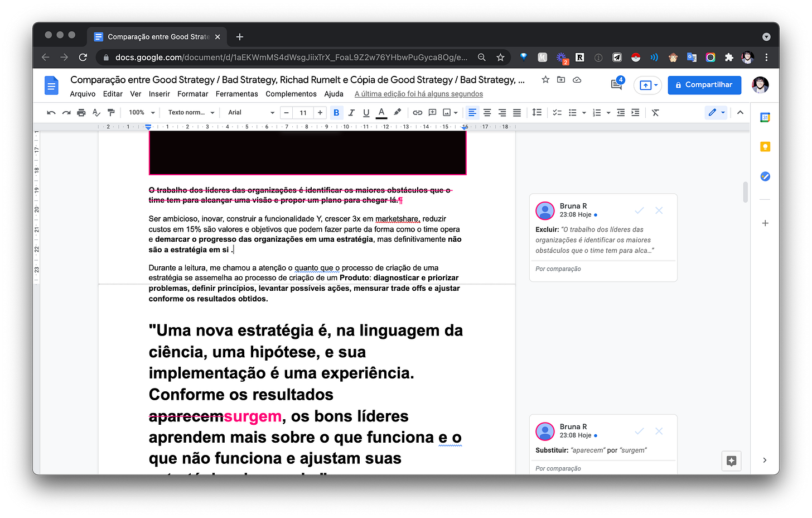Enable left text alignment
The height and width of the screenshot is (518, 812).
click(472, 113)
